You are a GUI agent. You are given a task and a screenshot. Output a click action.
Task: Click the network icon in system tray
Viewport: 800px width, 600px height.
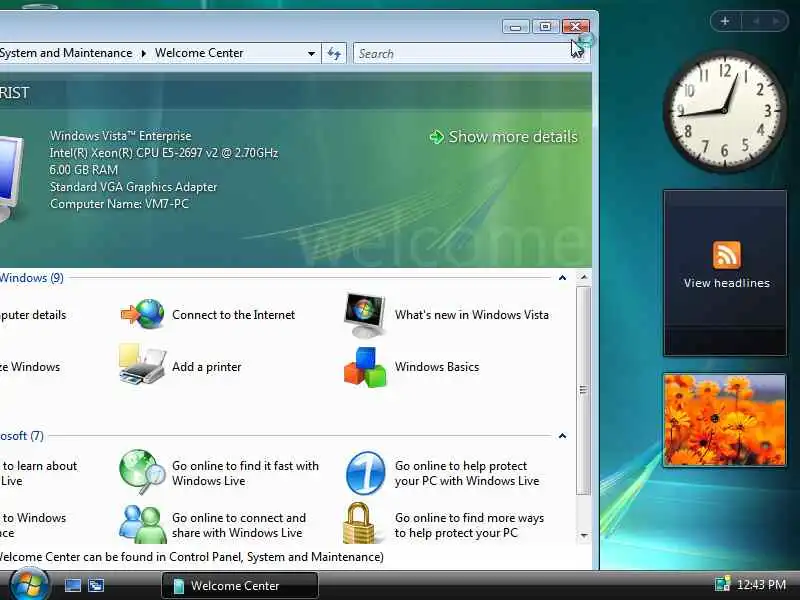pos(721,584)
